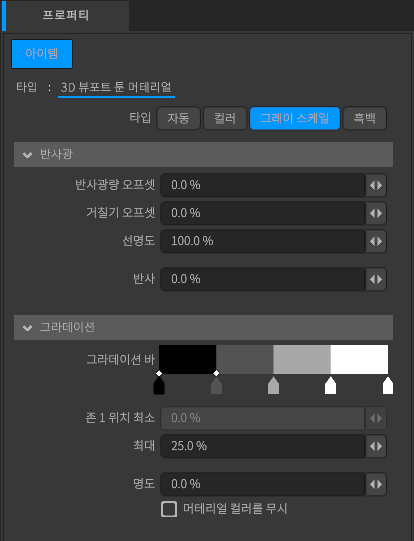The image size is (414, 541).
Task: Click the 거칠기 오프셋 slider arrows icon
Action: coord(376,213)
